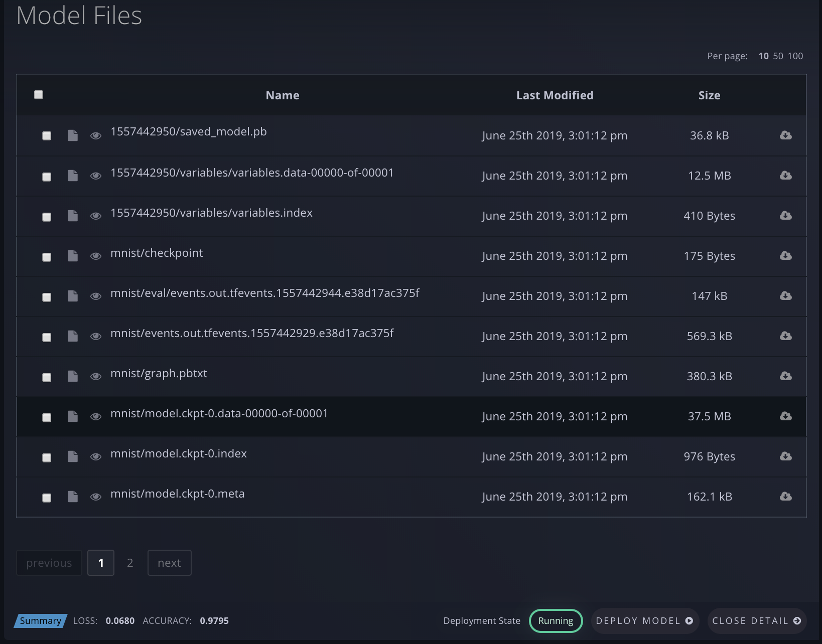Viewport: 822px width, 644px height.
Task: Check the saved_model.pb row checkbox
Action: [47, 136]
